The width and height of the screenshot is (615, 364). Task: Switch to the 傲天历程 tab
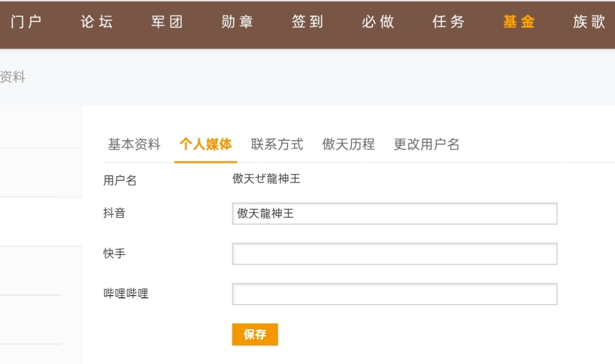coord(348,144)
